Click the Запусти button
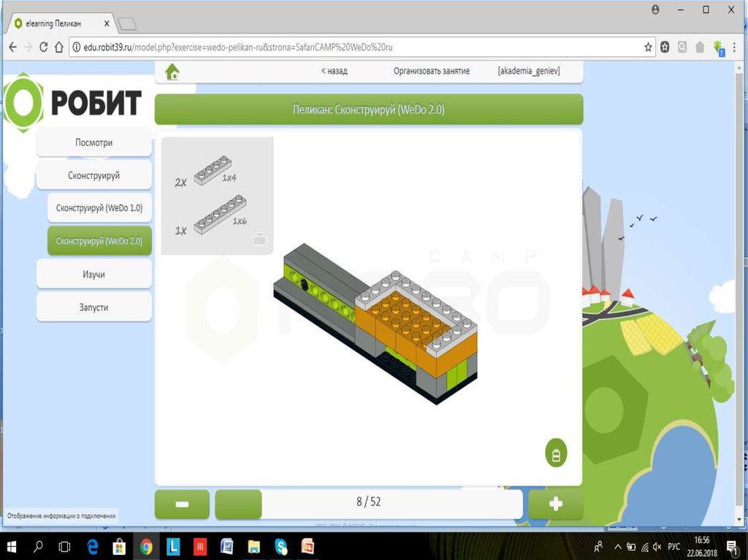748x560 pixels. pyautogui.click(x=93, y=307)
